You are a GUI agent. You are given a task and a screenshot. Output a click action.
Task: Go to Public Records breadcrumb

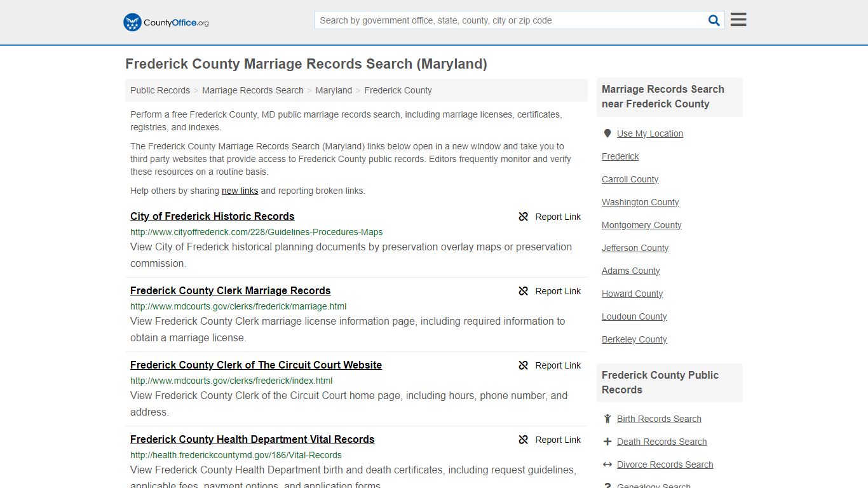pyautogui.click(x=160, y=90)
